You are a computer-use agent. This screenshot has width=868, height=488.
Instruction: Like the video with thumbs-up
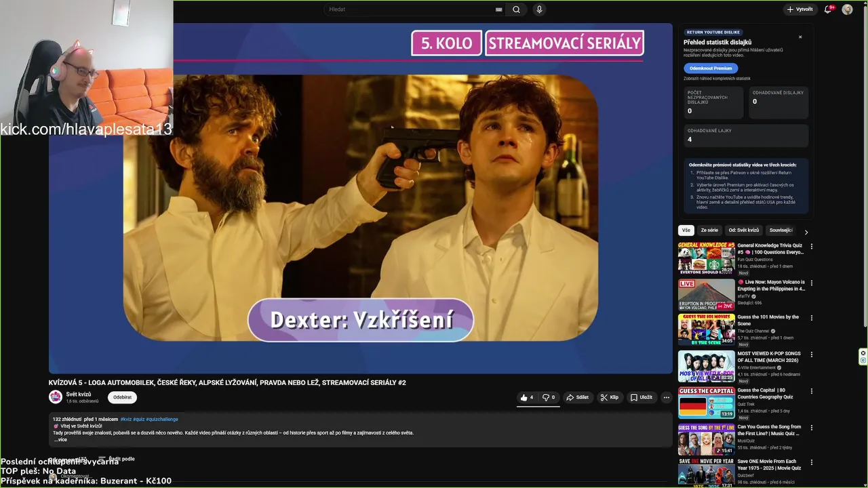[527, 398]
